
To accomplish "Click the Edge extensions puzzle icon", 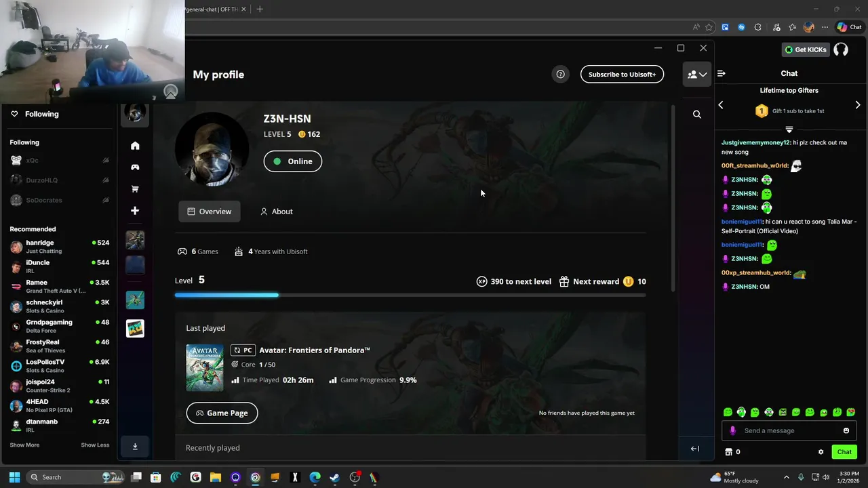I will click(758, 27).
